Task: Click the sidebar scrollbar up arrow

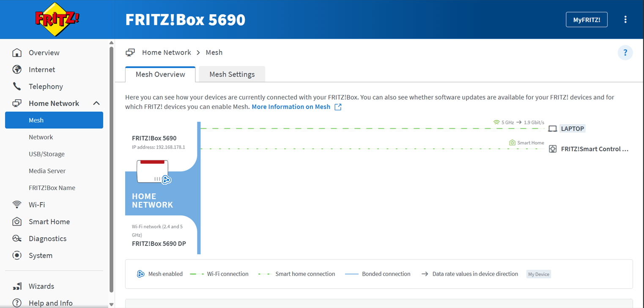Action: pos(111,43)
